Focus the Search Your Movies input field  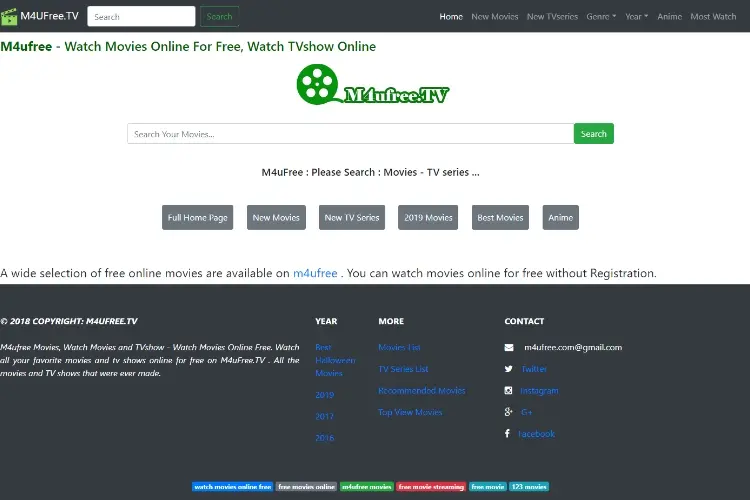pyautogui.click(x=351, y=133)
